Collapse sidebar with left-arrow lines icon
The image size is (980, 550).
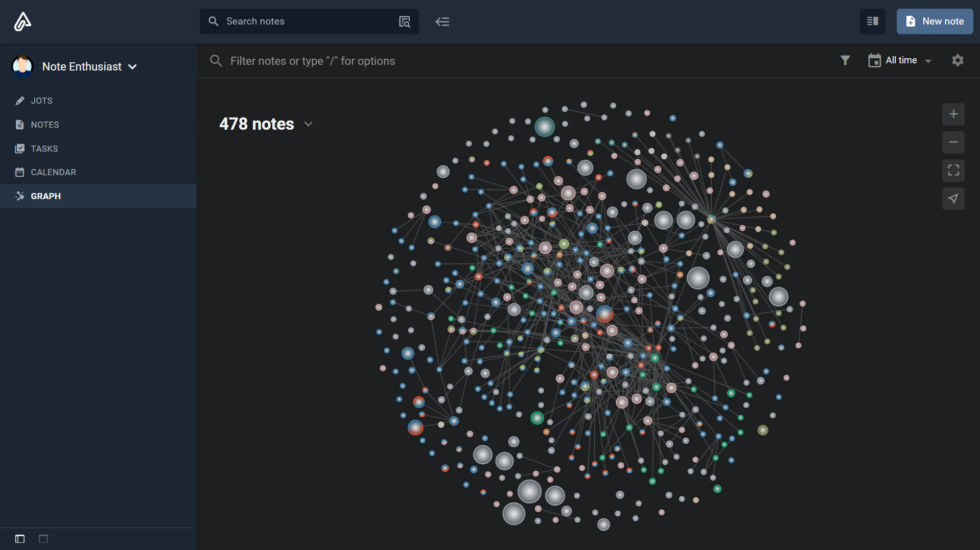tap(442, 21)
